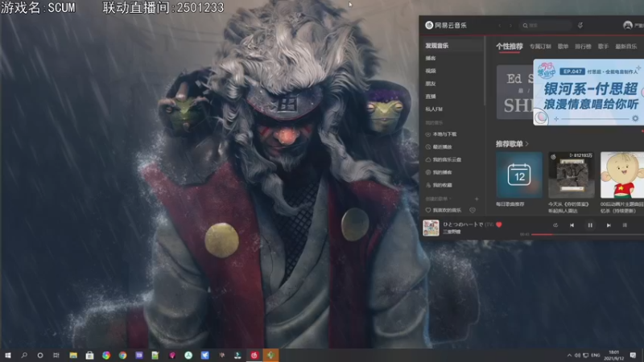Open the 每日歌曲推荐 calendar card
The width and height of the screenshot is (644, 362).
click(x=519, y=175)
